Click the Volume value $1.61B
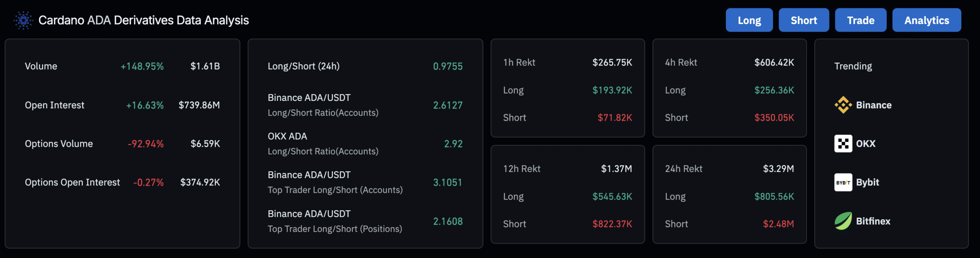The image size is (980, 258). 205,66
